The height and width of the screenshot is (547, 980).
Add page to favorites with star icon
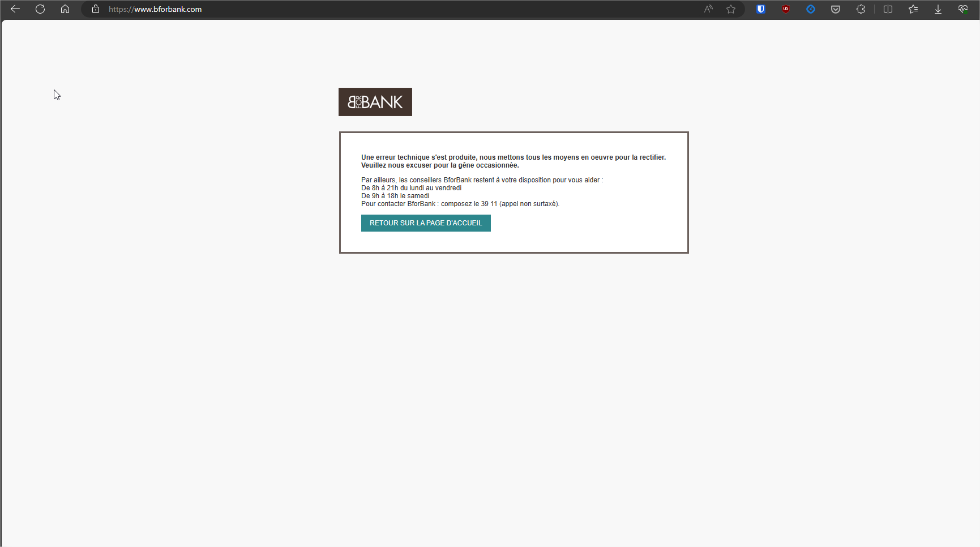pos(731,9)
